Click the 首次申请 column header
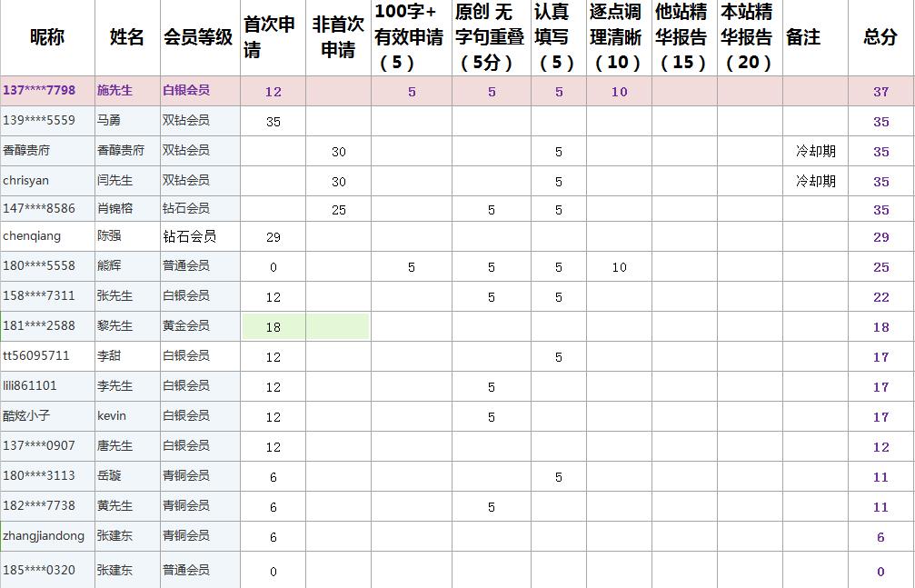Viewport: 915px width, 588px height. click(273, 37)
